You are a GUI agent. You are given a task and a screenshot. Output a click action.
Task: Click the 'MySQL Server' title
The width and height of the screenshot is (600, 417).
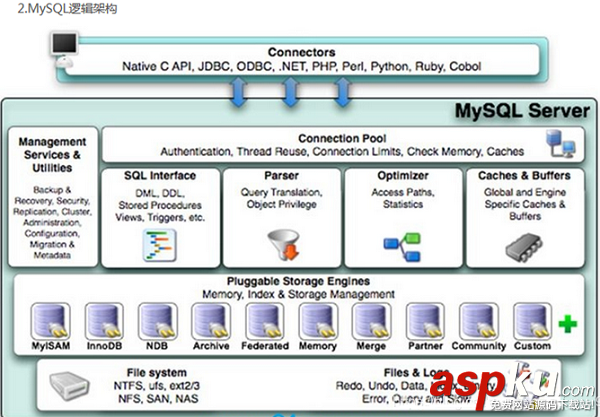point(522,111)
